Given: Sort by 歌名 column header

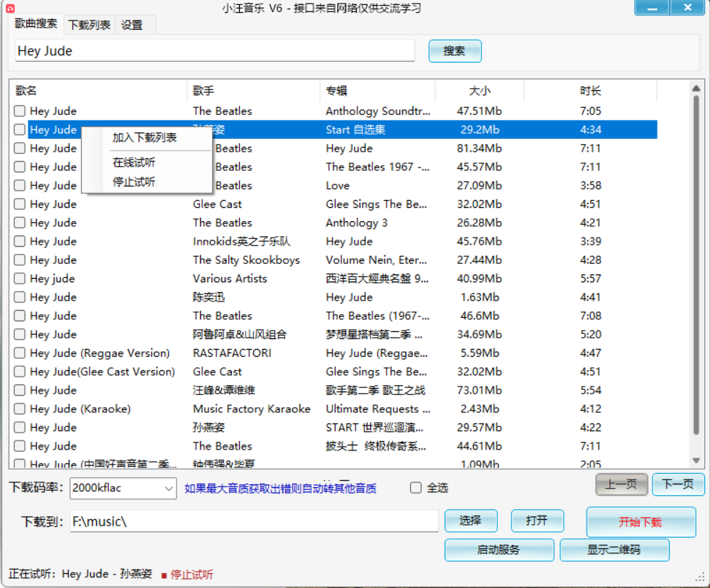Looking at the screenshot, I should pos(99,91).
